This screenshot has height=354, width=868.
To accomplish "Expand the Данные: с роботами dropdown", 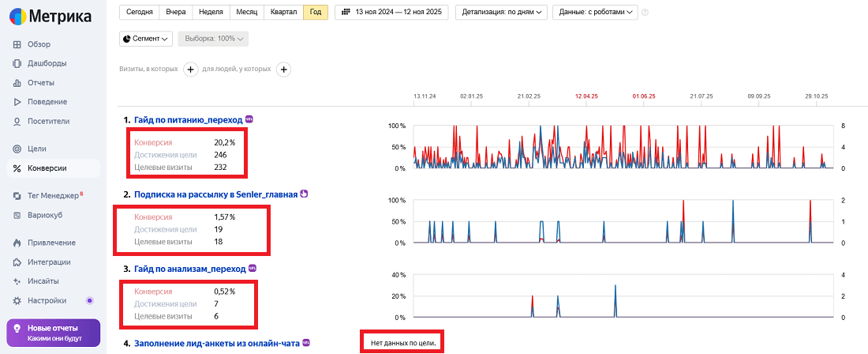I will coord(595,12).
